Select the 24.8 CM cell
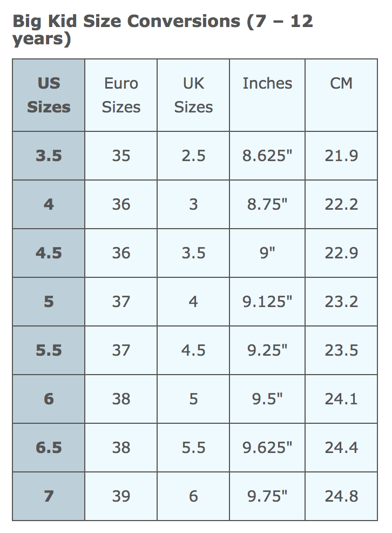Image resolution: width=392 pixels, height=533 pixels. pos(341,496)
